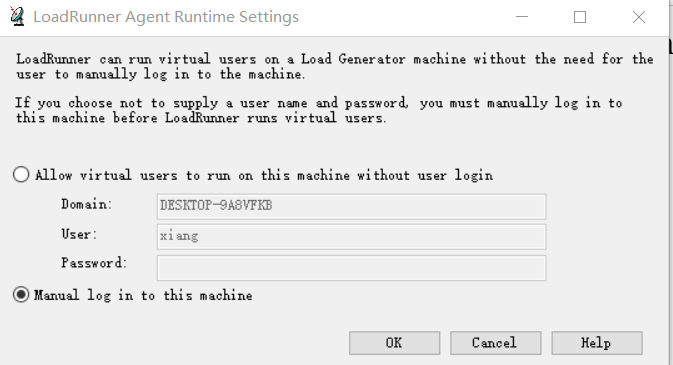Viewport: 673px width, 365px height.
Task: Click paragraph starting 'If you choose not to supply'
Action: 319,110
